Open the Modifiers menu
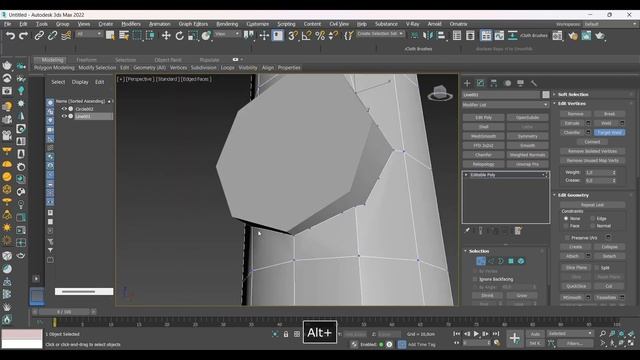The width and height of the screenshot is (640, 360). pyautogui.click(x=131, y=24)
